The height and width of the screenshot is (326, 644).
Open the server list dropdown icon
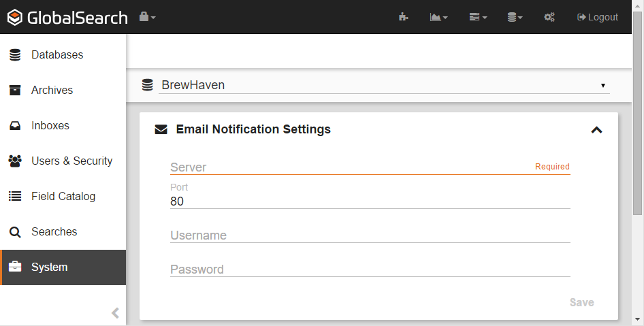478,17
